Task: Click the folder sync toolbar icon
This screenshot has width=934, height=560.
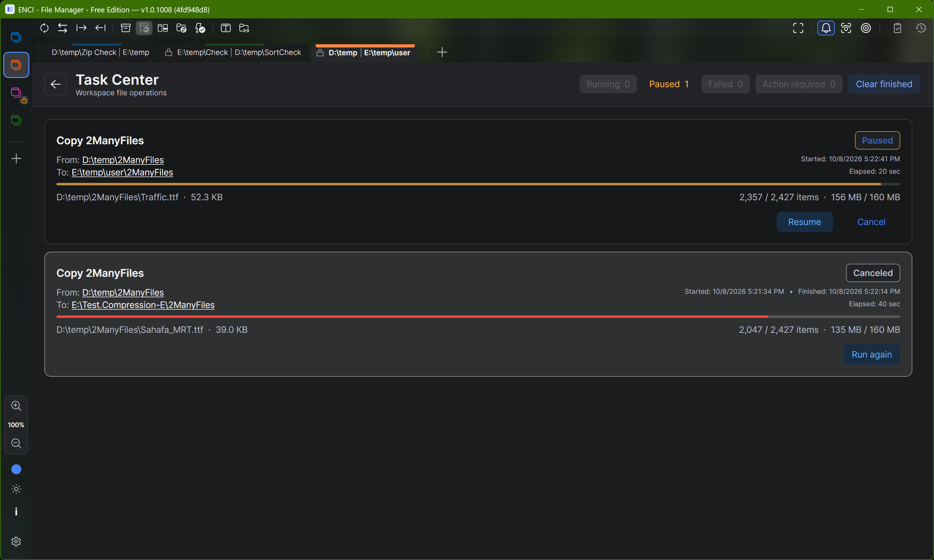Action: click(x=181, y=28)
